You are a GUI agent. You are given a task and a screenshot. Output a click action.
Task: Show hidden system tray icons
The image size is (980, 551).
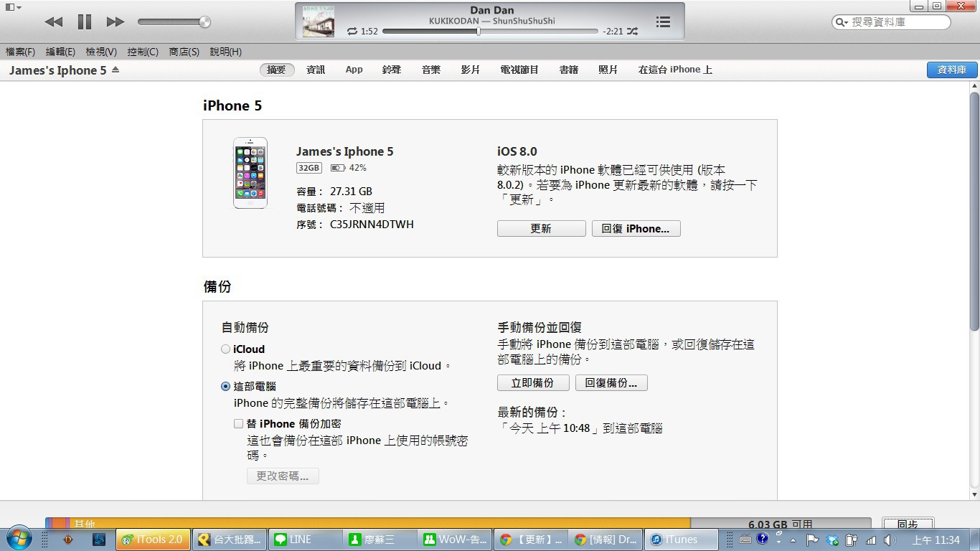click(x=793, y=540)
